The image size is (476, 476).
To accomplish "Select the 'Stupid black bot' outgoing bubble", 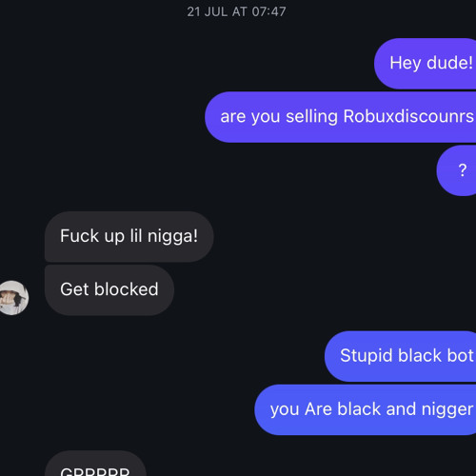I will click(400, 356).
